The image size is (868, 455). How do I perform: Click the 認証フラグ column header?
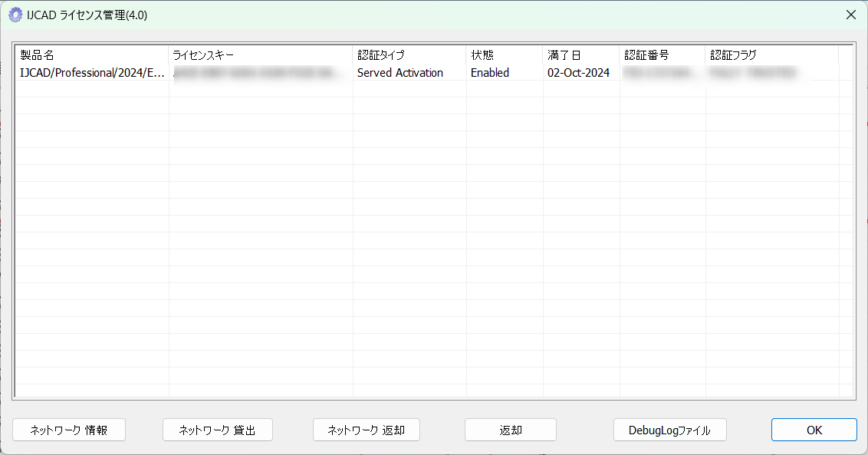[x=771, y=55]
